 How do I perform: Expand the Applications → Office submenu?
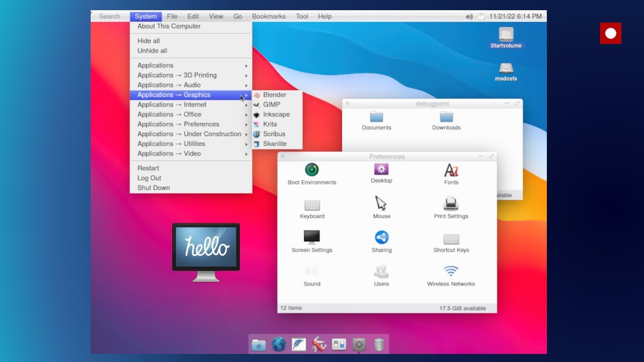(169, 114)
